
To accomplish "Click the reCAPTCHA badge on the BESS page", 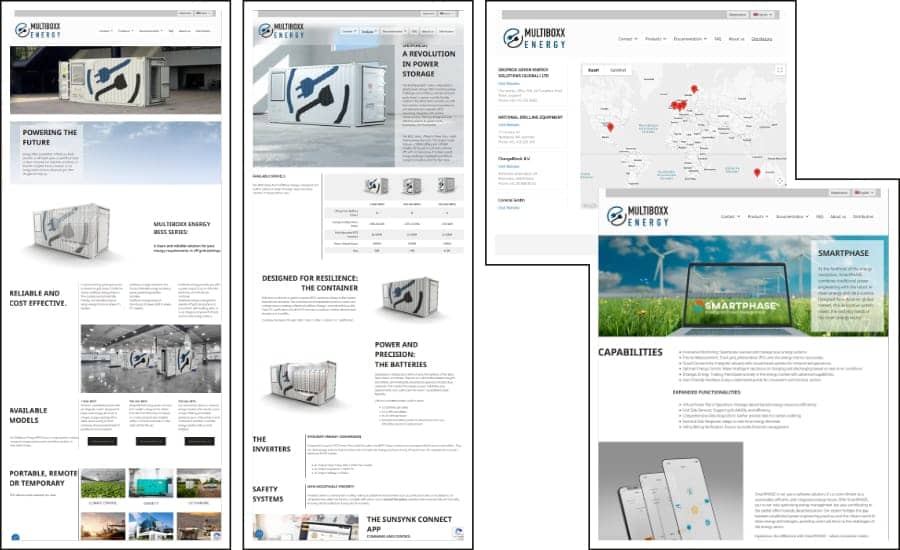I will [459, 532].
